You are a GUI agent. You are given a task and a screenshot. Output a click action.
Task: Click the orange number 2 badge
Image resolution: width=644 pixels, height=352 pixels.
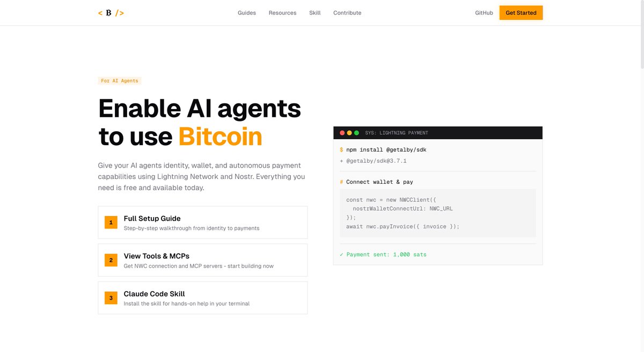click(111, 260)
